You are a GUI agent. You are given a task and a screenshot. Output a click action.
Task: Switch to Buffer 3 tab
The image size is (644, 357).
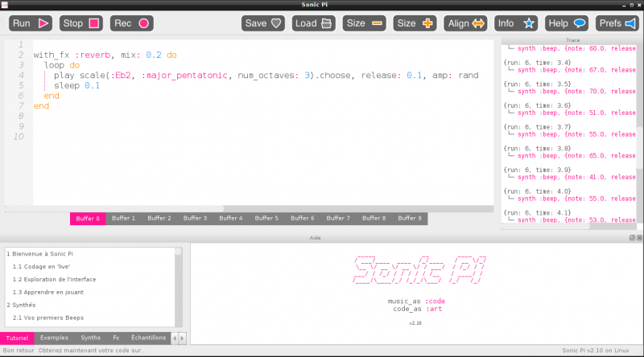(195, 218)
